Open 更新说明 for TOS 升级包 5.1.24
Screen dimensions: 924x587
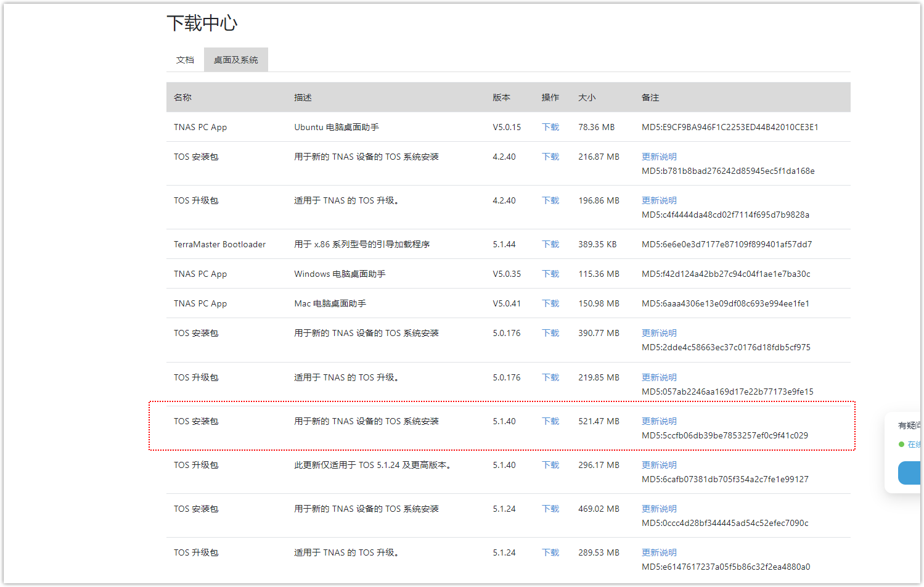tap(659, 552)
